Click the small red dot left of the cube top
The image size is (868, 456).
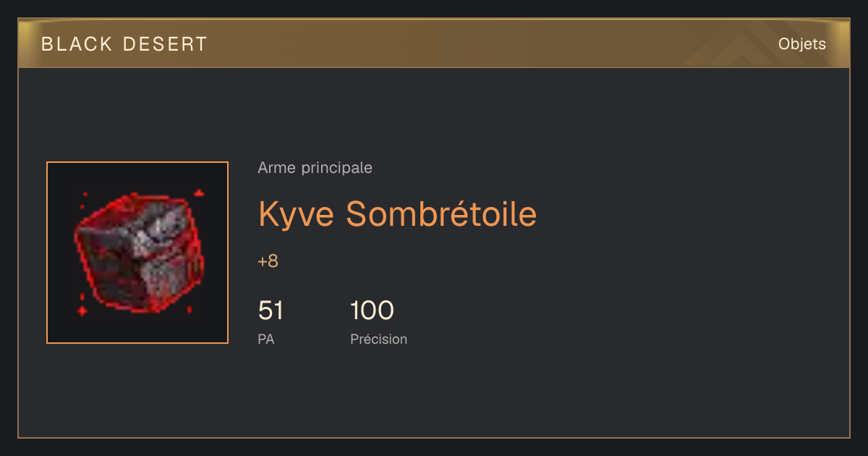pyautogui.click(x=85, y=194)
